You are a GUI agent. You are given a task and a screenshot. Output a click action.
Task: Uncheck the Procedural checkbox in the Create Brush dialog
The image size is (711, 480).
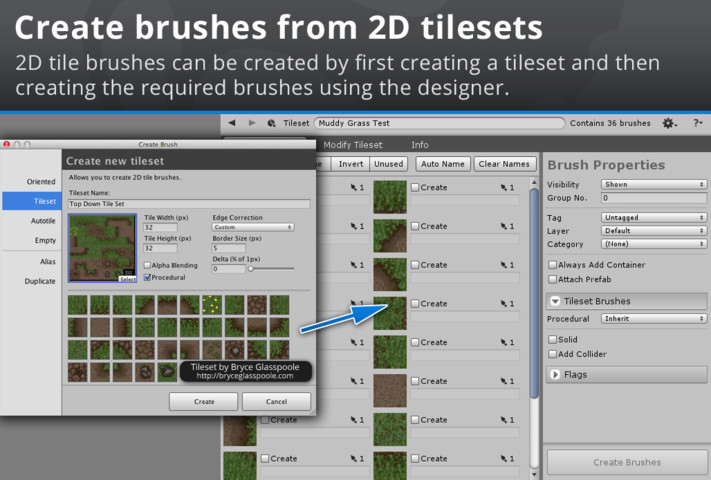click(x=147, y=277)
